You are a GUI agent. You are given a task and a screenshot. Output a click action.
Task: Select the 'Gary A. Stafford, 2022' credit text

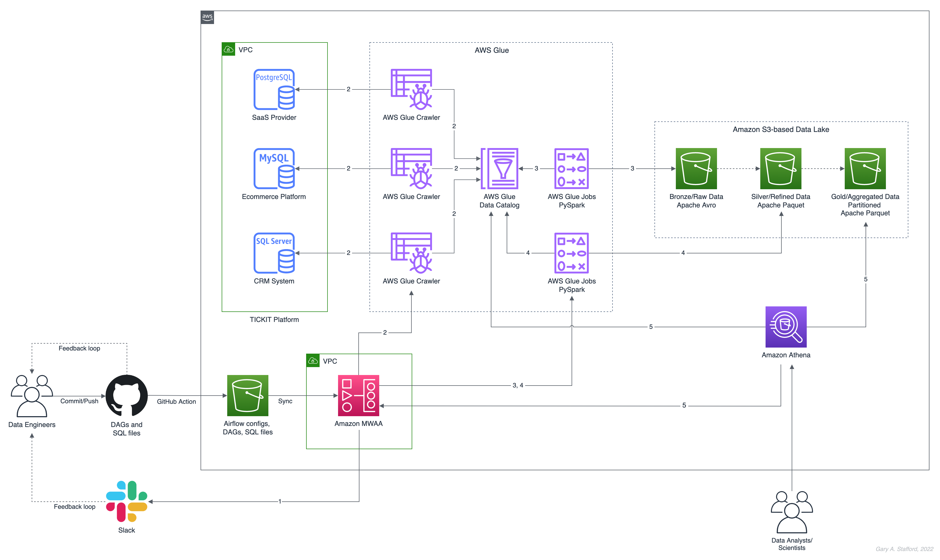(x=904, y=549)
